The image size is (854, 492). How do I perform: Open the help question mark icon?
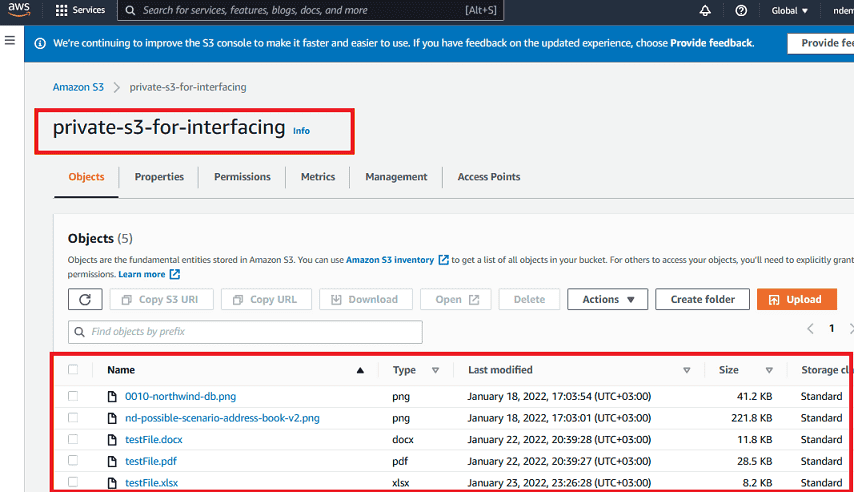(741, 11)
